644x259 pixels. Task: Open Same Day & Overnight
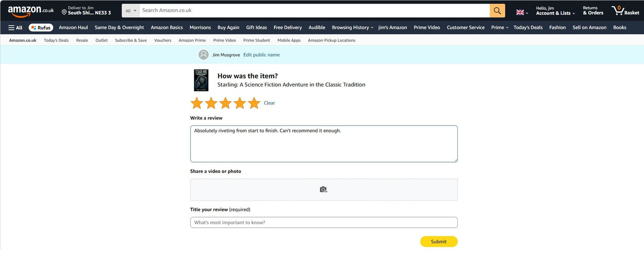[x=119, y=28]
